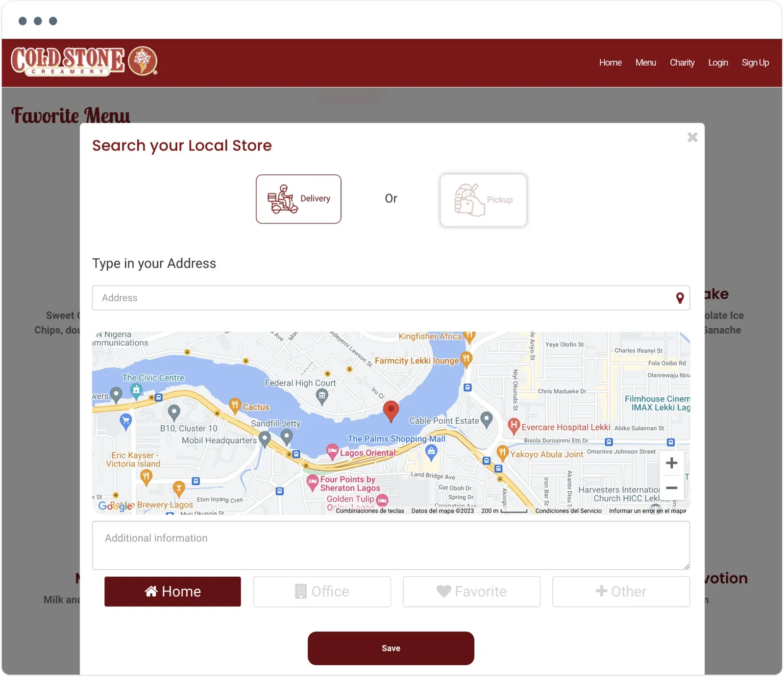This screenshot has width=784, height=677.
Task: Select the Favorite address type
Action: pos(471,591)
